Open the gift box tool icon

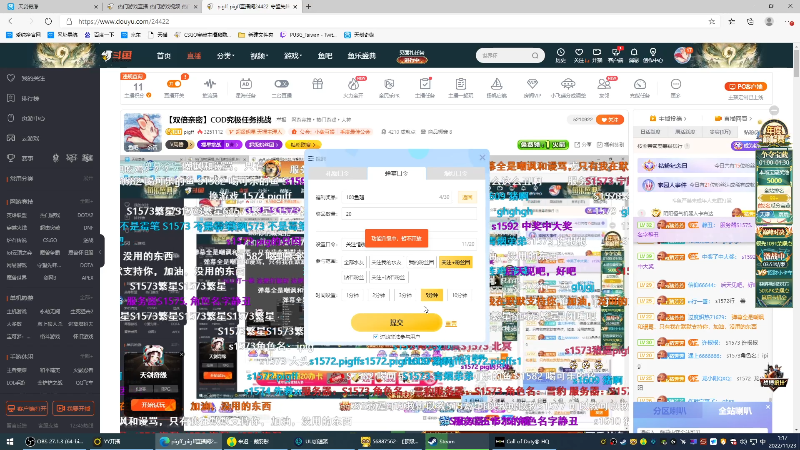coord(317,84)
